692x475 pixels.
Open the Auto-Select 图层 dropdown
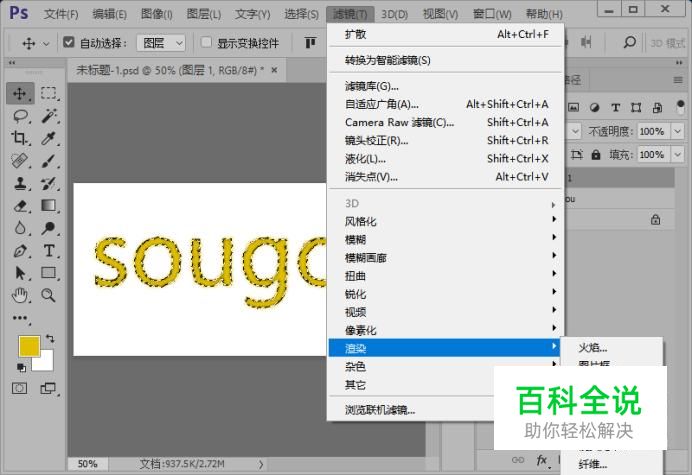click(x=161, y=43)
